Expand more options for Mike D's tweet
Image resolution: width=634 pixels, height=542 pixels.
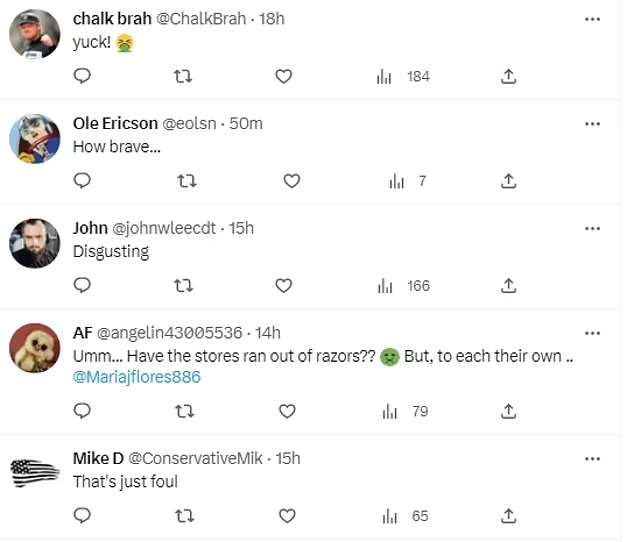(592, 458)
